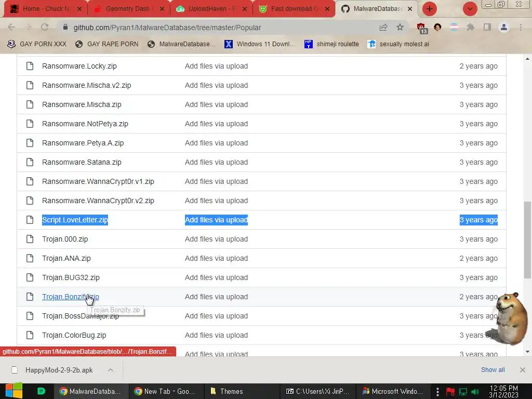
Task: Open commit message for Trojan.BossDaMajor.zip row
Action: click(216, 316)
